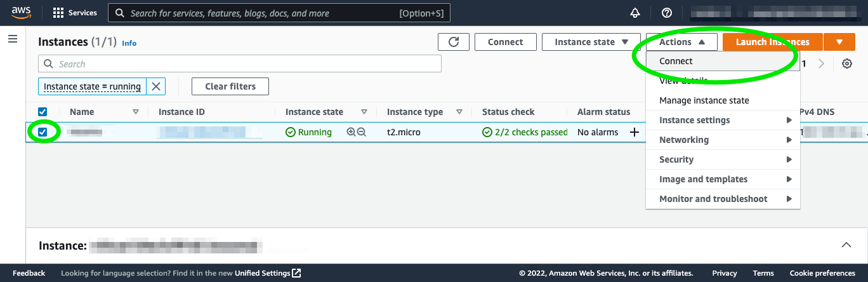Click the 2/2 checks passed status
The image size is (868, 282).
(525, 132)
